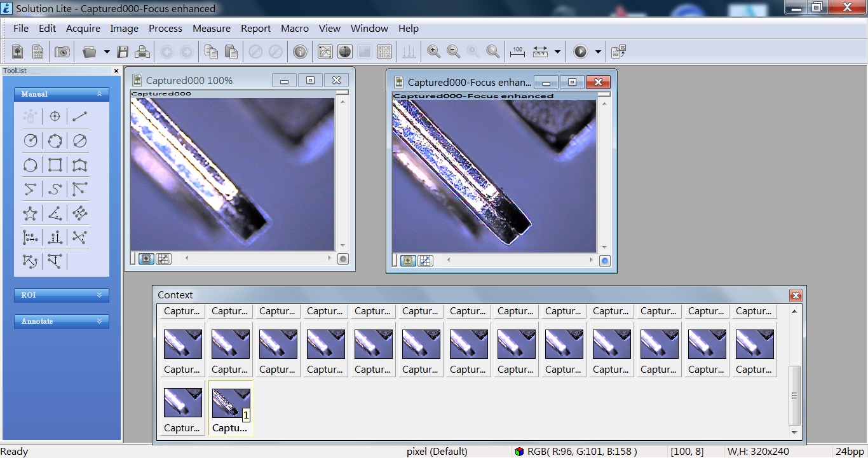868x458 pixels.
Task: Select the focus-enhanced thumbnail in Context panel
Action: [231, 407]
